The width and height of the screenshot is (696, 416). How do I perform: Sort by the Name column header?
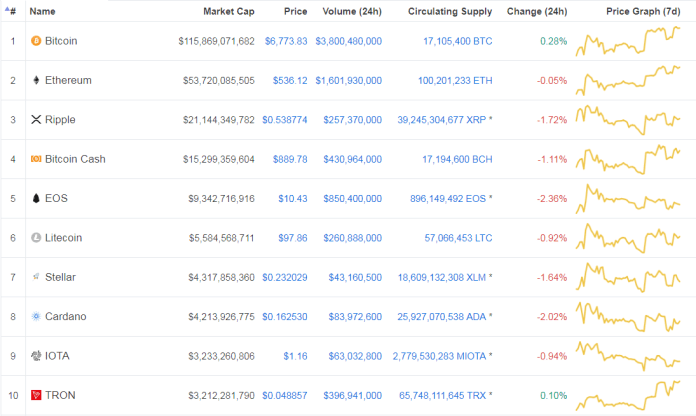[43, 12]
